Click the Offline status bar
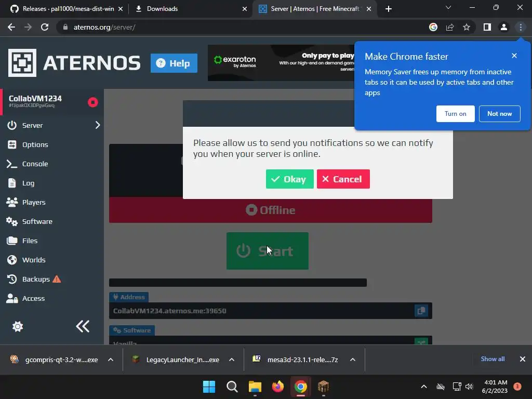The image size is (532, 399). [x=270, y=210]
